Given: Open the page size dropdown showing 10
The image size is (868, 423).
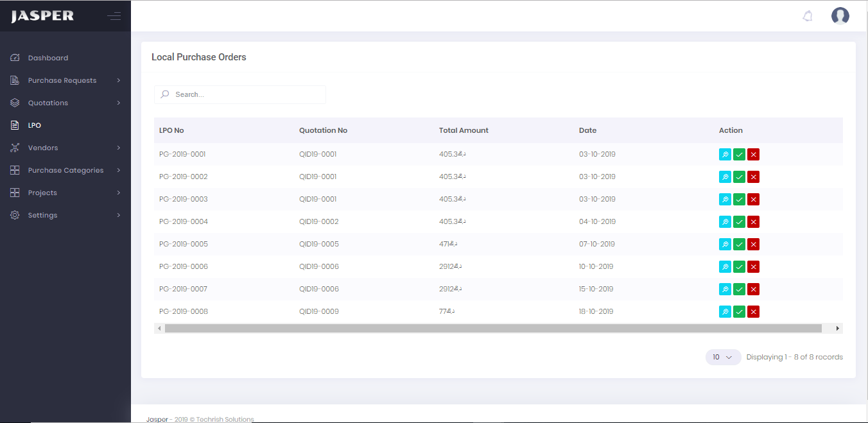Looking at the screenshot, I should click(723, 357).
